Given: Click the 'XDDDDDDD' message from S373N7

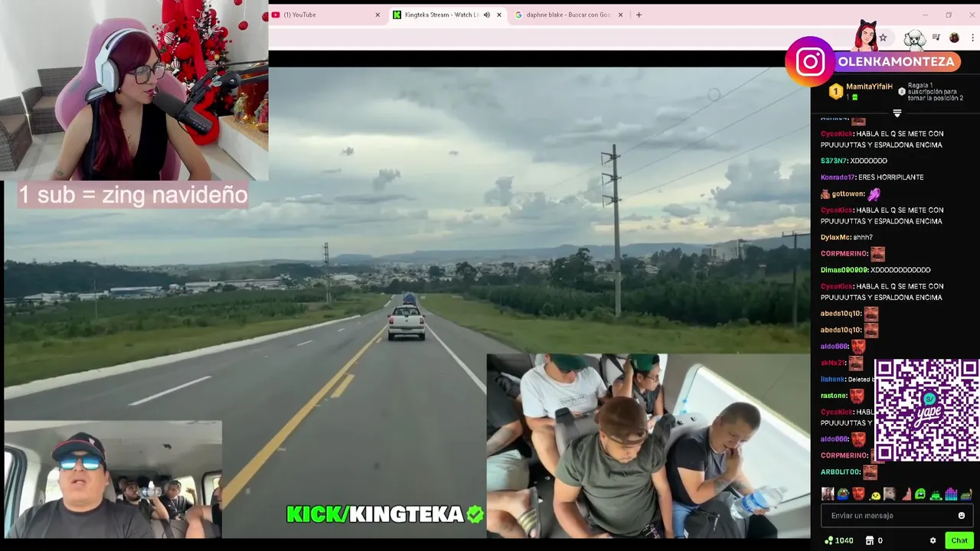Looking at the screenshot, I should click(x=868, y=161).
